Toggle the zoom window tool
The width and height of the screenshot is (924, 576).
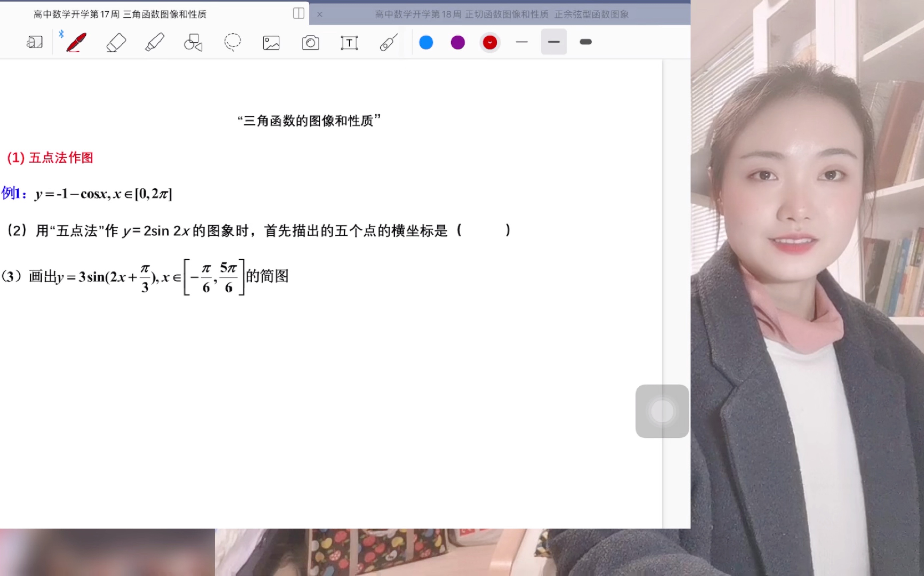click(34, 42)
